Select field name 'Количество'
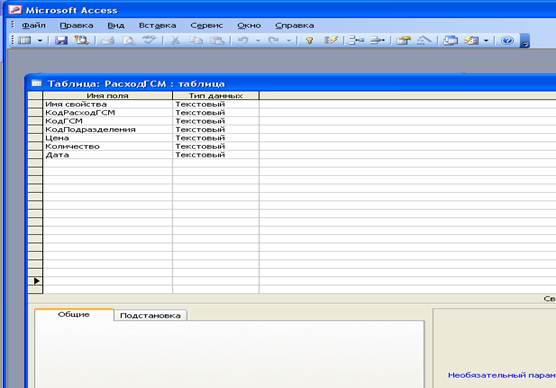 click(x=107, y=146)
